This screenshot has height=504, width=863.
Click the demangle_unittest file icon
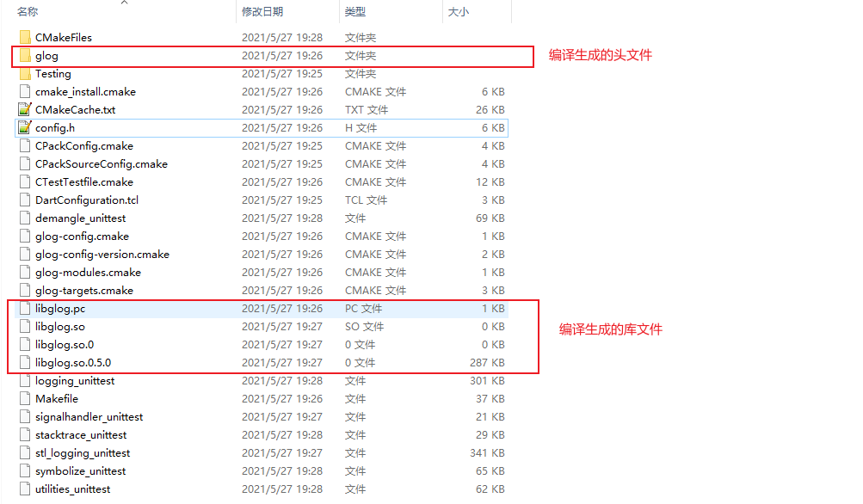point(23,218)
